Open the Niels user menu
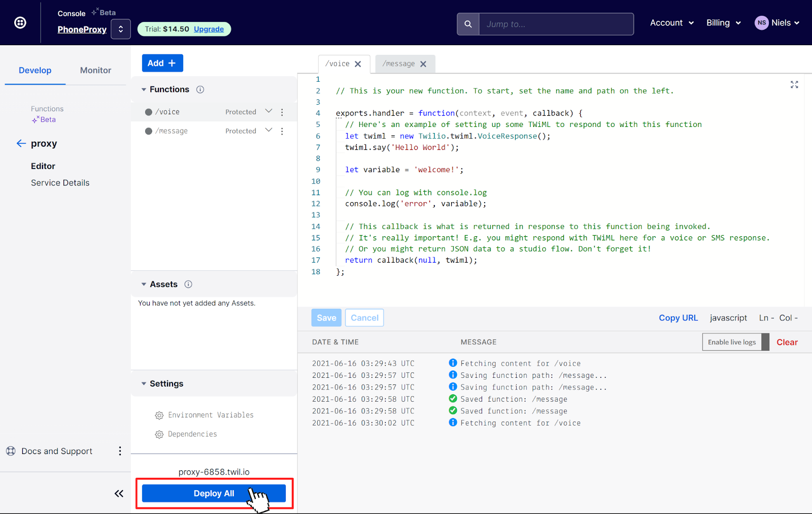812x514 pixels. (x=785, y=23)
